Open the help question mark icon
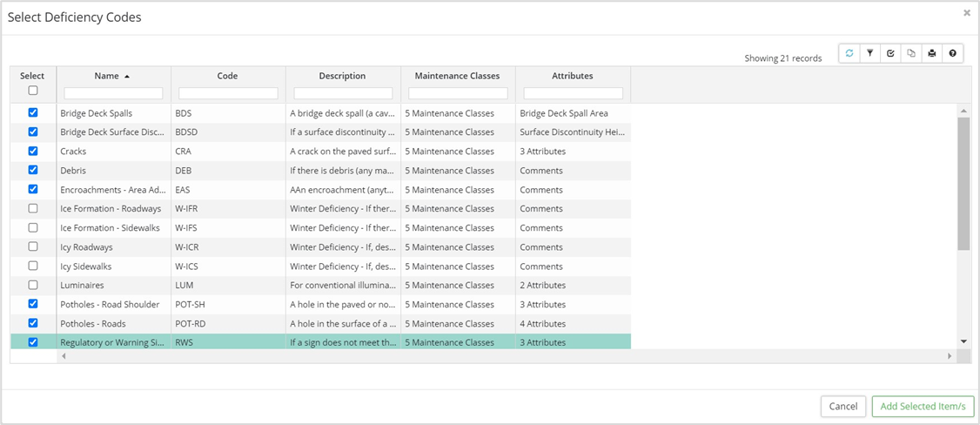The height and width of the screenshot is (425, 980). pos(952,54)
